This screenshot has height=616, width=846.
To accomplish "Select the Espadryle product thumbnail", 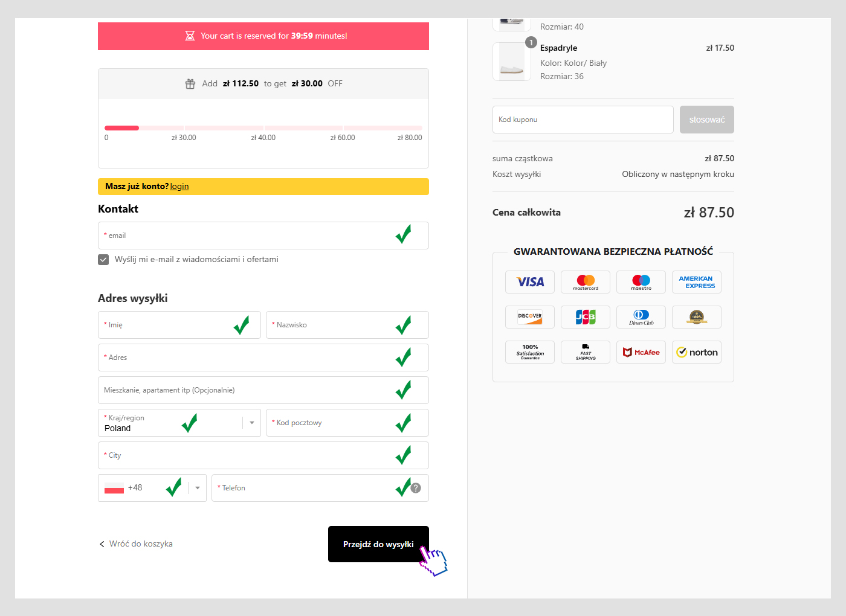I will click(x=512, y=62).
